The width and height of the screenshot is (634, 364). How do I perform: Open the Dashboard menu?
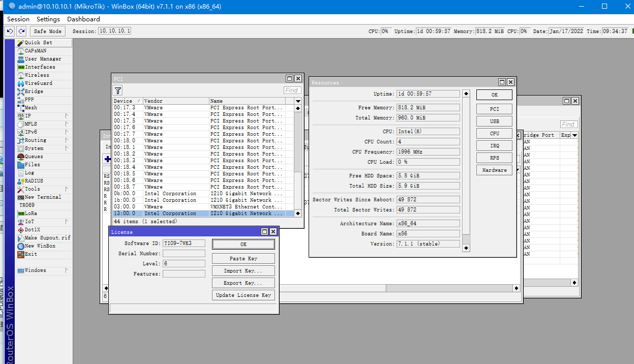(83, 19)
